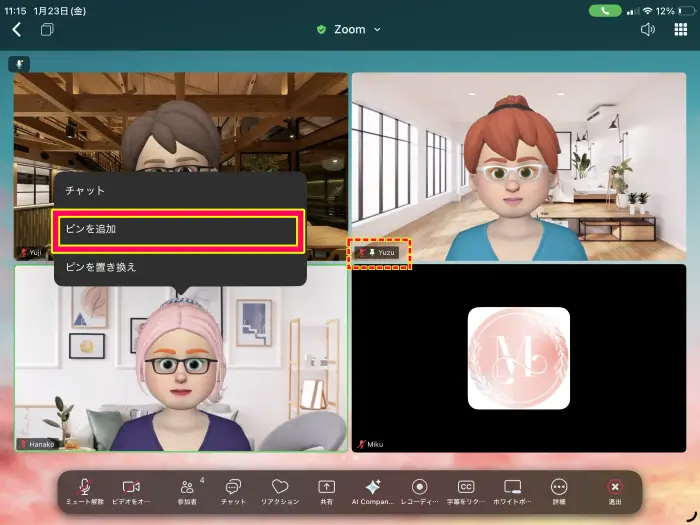Tap the CC captions request icon
Viewport: 700px width, 525px height.
[466, 492]
